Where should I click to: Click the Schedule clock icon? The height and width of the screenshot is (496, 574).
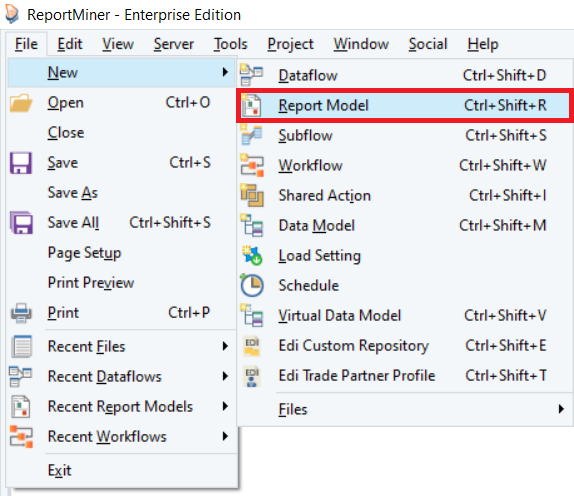pyautogui.click(x=252, y=285)
